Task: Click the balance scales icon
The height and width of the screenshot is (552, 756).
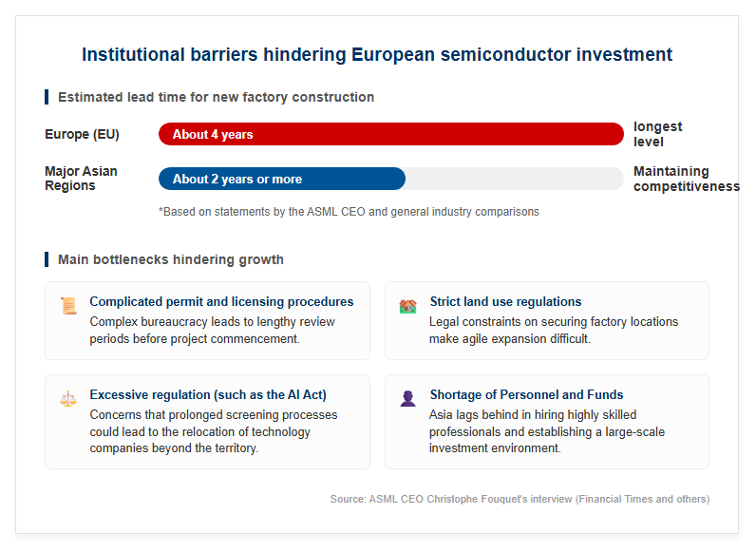Action: click(68, 399)
